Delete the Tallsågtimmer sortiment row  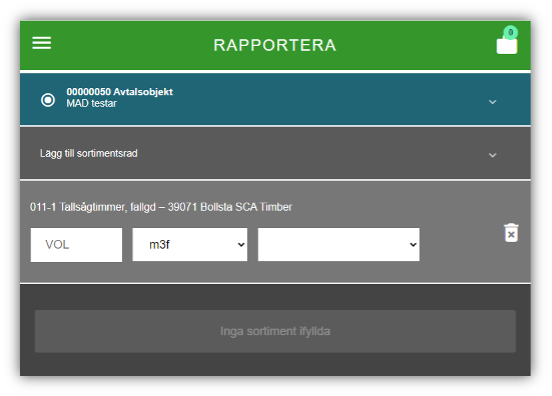[511, 233]
